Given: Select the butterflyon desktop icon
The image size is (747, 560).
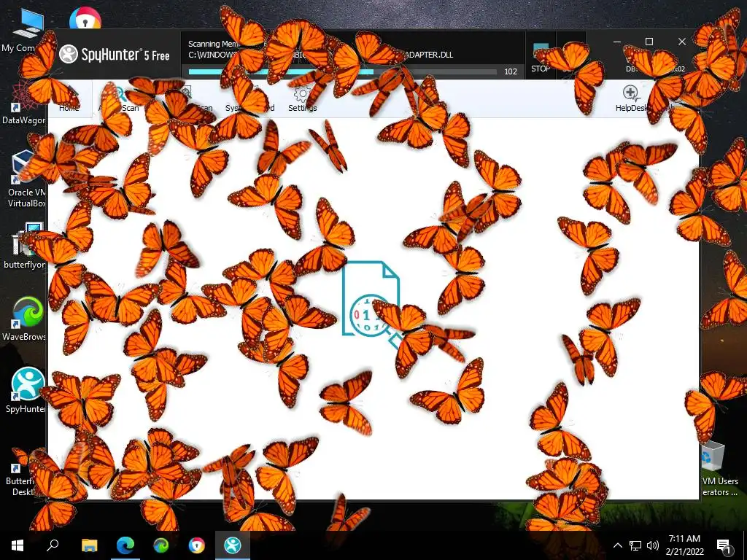Looking at the screenshot, I should [x=24, y=246].
